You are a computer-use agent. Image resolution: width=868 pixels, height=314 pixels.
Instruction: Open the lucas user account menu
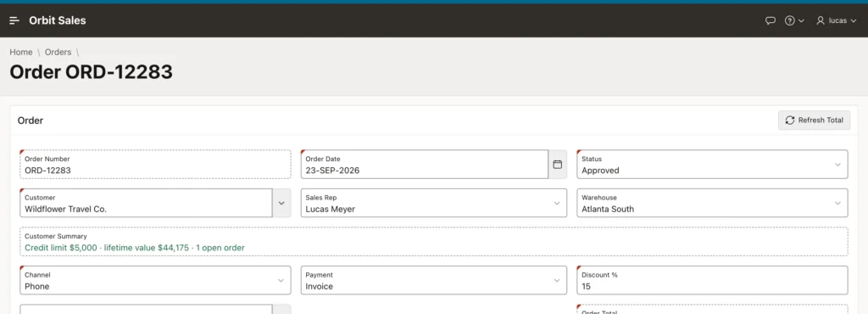(x=836, y=20)
